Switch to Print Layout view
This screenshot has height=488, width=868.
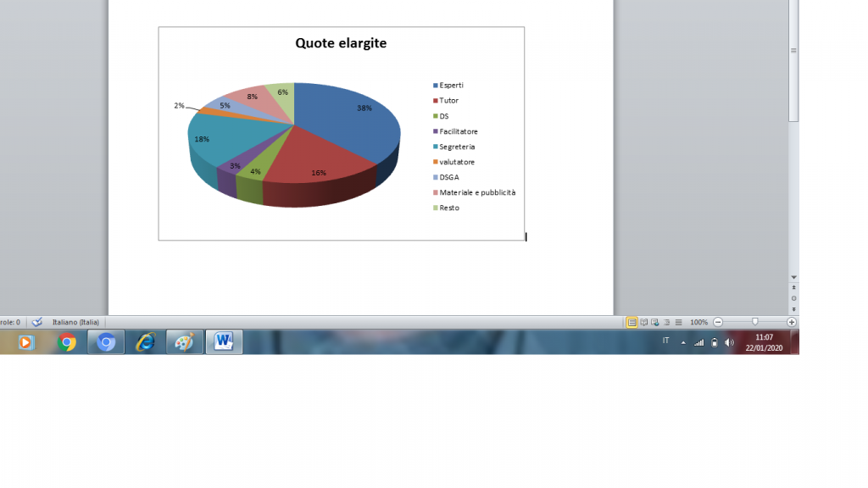coord(632,322)
